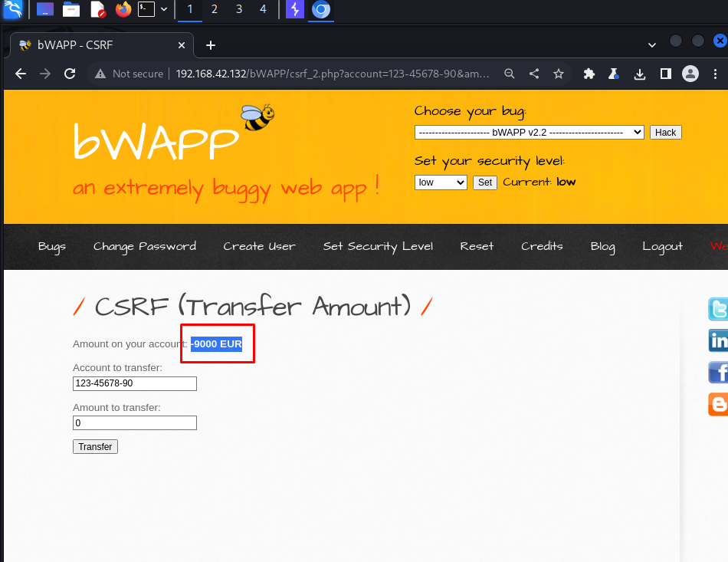
Task: Click the browser reload page icon
Action: pos(70,74)
